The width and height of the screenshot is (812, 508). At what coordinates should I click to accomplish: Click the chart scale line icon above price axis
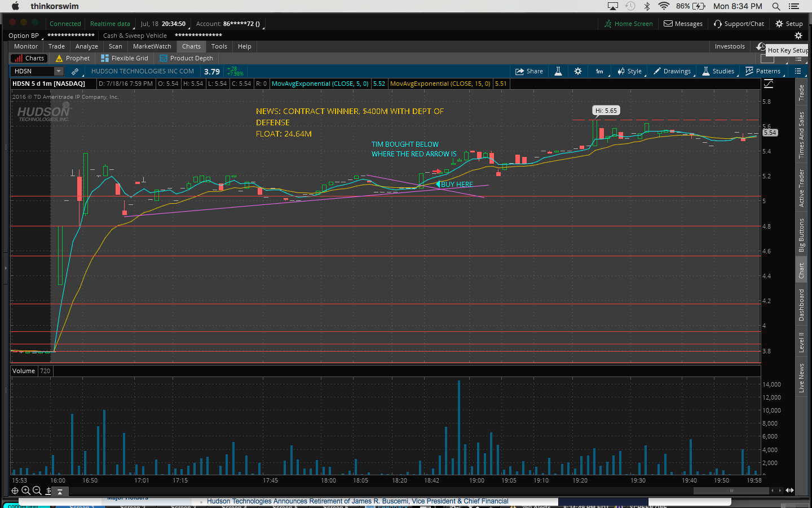(769, 84)
